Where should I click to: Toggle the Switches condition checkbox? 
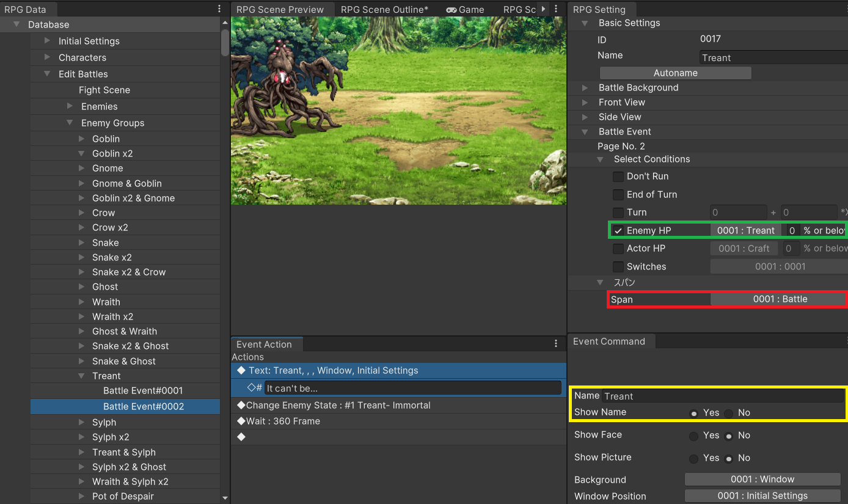pos(618,267)
